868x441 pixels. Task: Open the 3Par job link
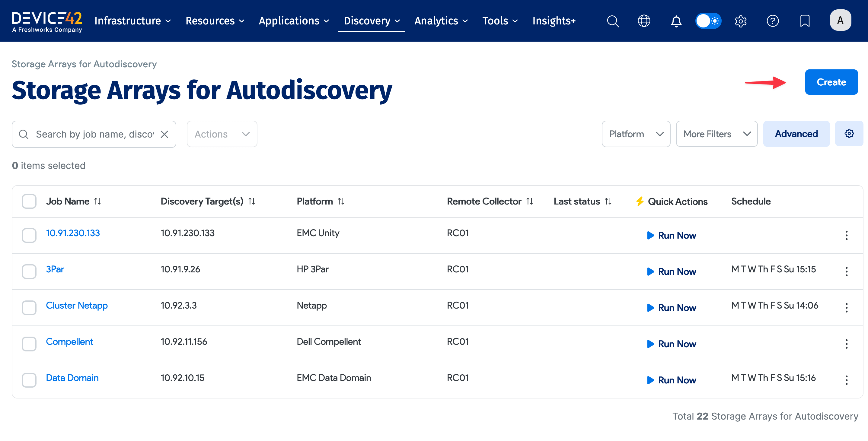coord(55,269)
